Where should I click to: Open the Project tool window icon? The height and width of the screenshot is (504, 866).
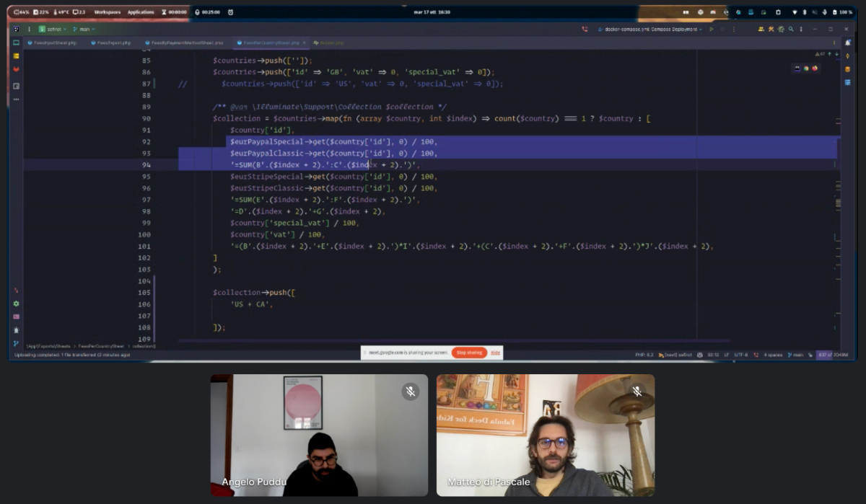pyautogui.click(x=16, y=43)
